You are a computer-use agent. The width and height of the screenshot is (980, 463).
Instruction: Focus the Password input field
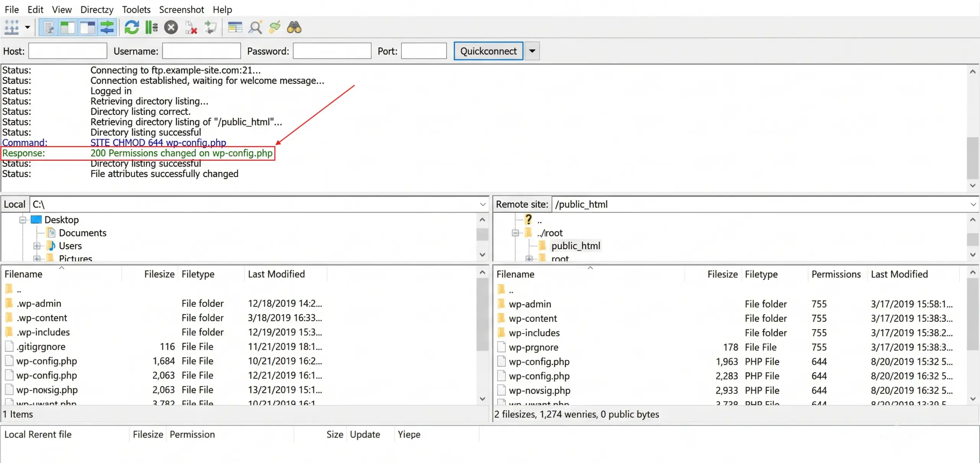click(x=332, y=51)
